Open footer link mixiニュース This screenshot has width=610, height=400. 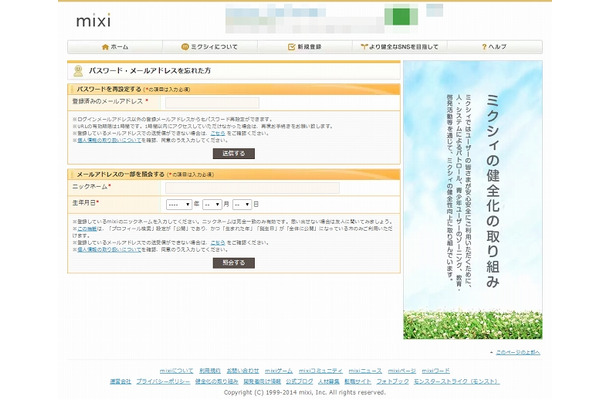tap(365, 371)
